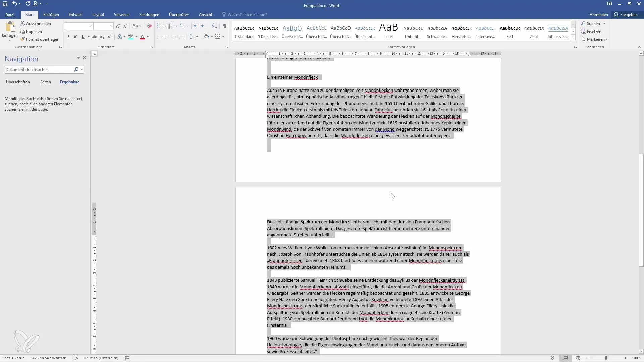Screen dimensions: 644x362
Task: Click the Ersetzen button in ribbon
Action: click(593, 32)
